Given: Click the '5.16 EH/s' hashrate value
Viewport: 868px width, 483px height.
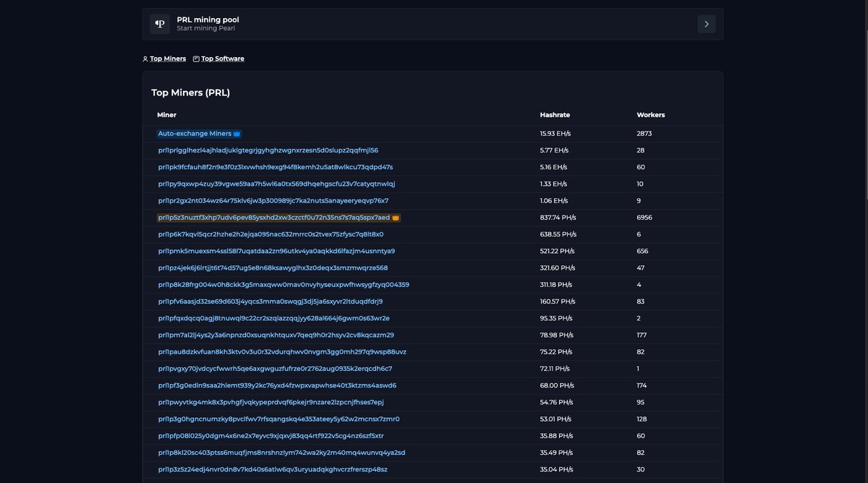Looking at the screenshot, I should [x=554, y=167].
